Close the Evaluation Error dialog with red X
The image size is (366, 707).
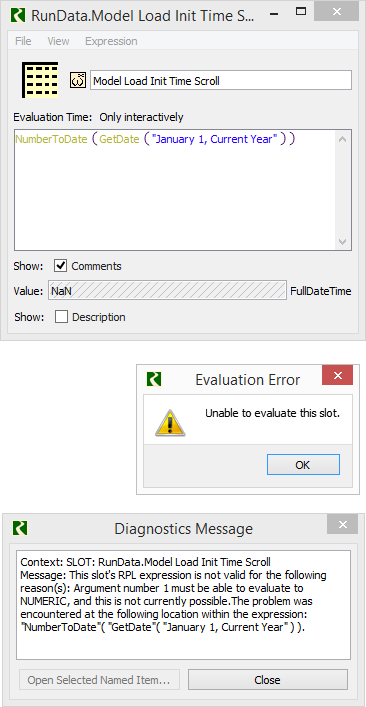coord(338,375)
